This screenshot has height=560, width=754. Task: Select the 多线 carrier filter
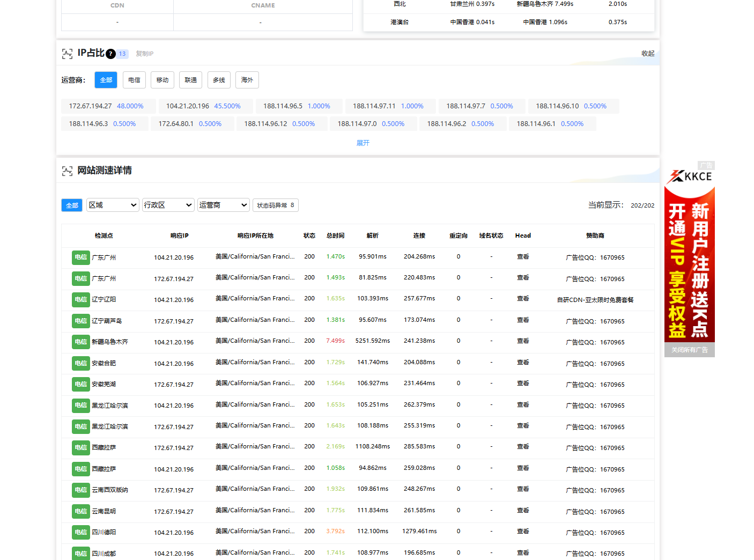[219, 80]
